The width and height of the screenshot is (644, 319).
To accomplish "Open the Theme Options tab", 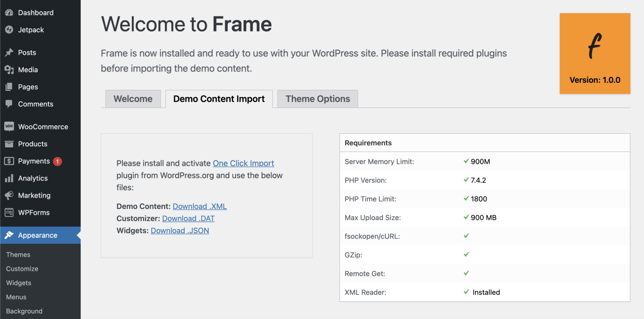I will (x=317, y=99).
